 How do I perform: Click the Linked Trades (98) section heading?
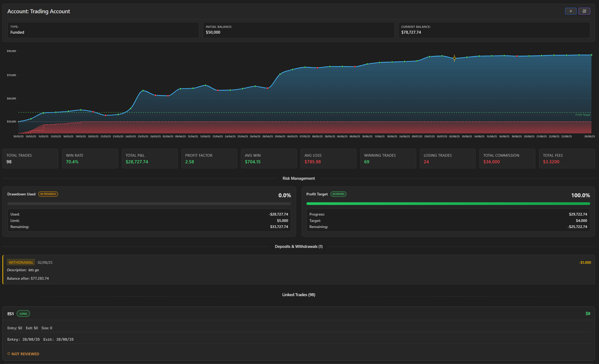(x=299, y=295)
